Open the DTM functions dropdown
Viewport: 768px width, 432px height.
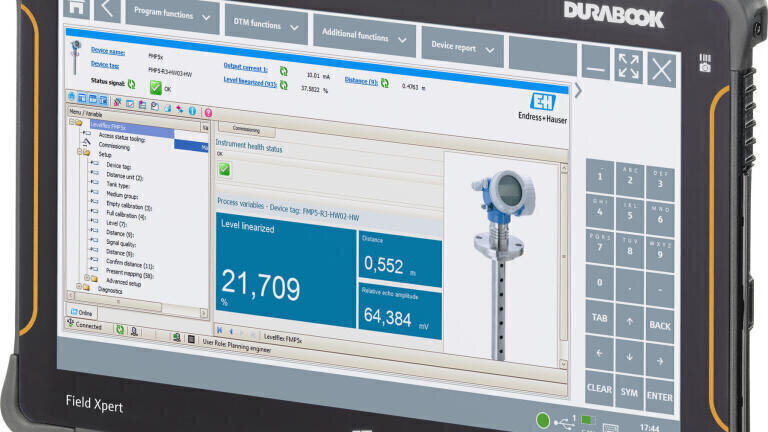click(266, 24)
